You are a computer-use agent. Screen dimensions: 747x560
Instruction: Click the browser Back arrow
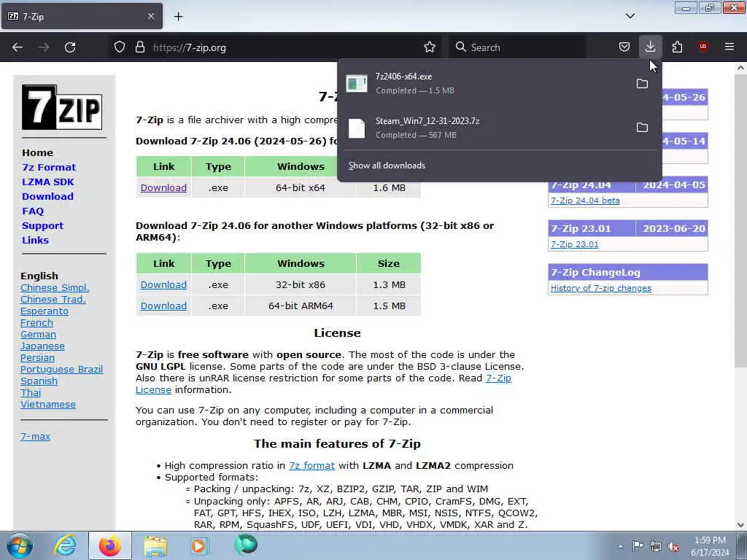(18, 47)
